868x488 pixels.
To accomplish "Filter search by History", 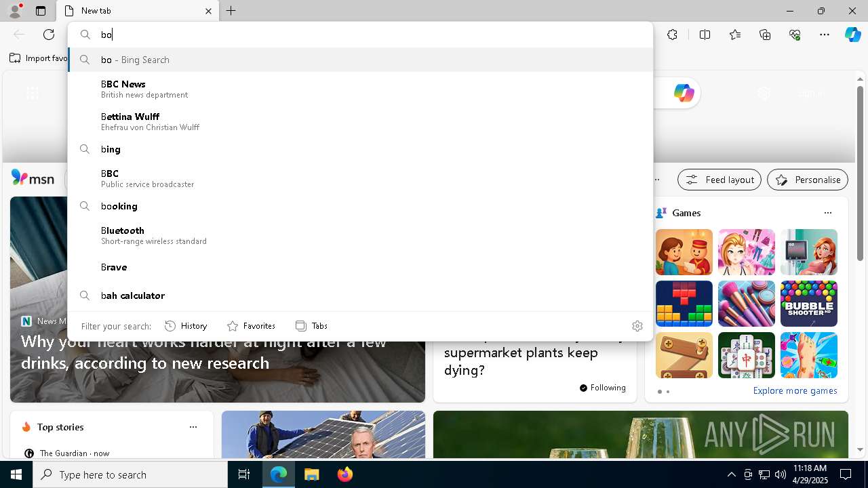I will [x=186, y=326].
